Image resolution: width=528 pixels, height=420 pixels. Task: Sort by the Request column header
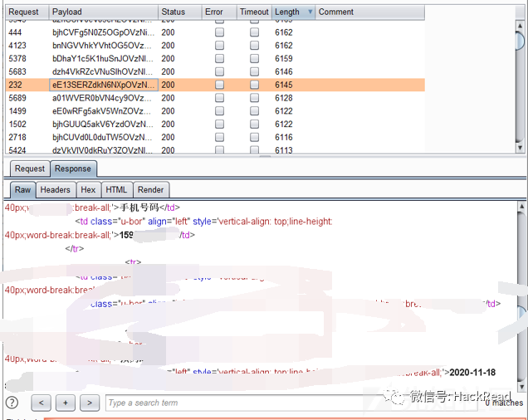click(x=27, y=12)
